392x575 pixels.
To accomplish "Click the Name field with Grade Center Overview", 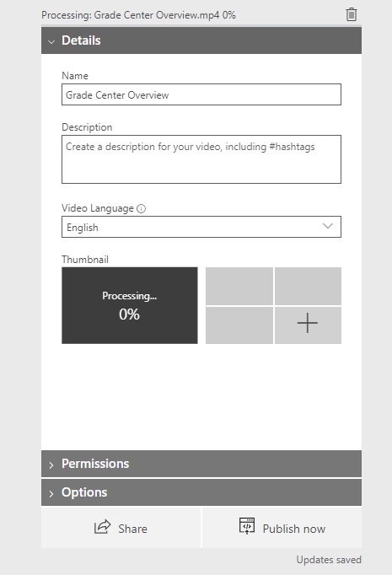I will click(201, 94).
